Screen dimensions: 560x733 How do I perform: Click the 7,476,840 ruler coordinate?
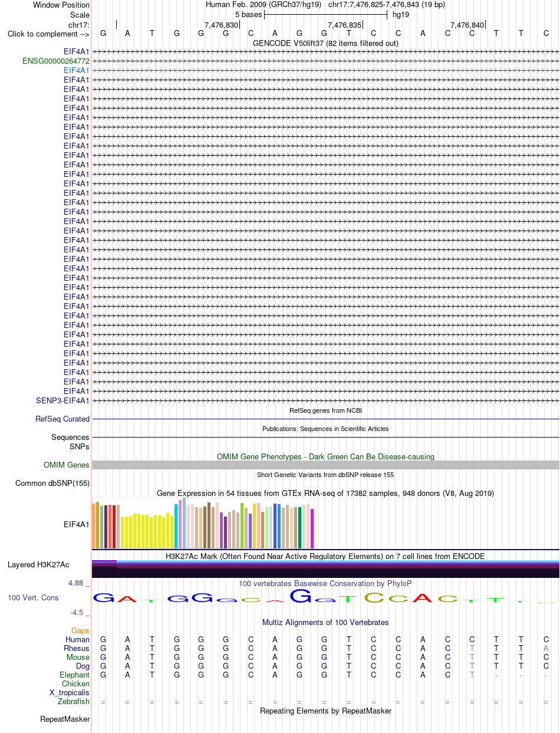click(467, 25)
